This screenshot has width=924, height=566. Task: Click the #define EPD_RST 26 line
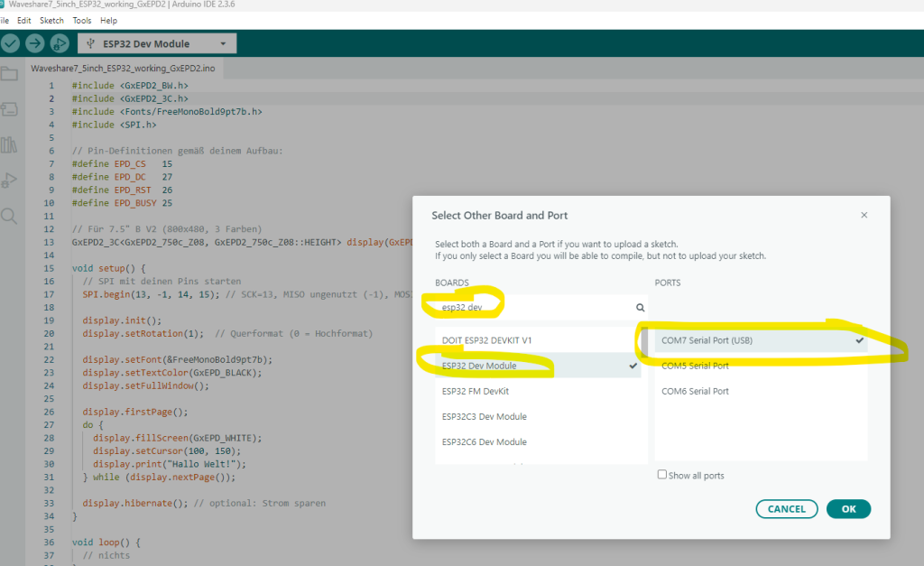click(122, 190)
